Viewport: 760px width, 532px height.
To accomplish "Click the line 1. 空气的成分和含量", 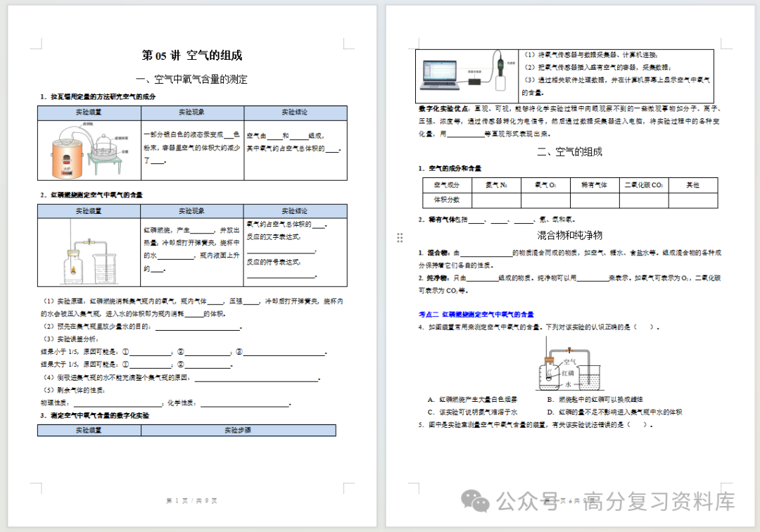I will [450, 168].
